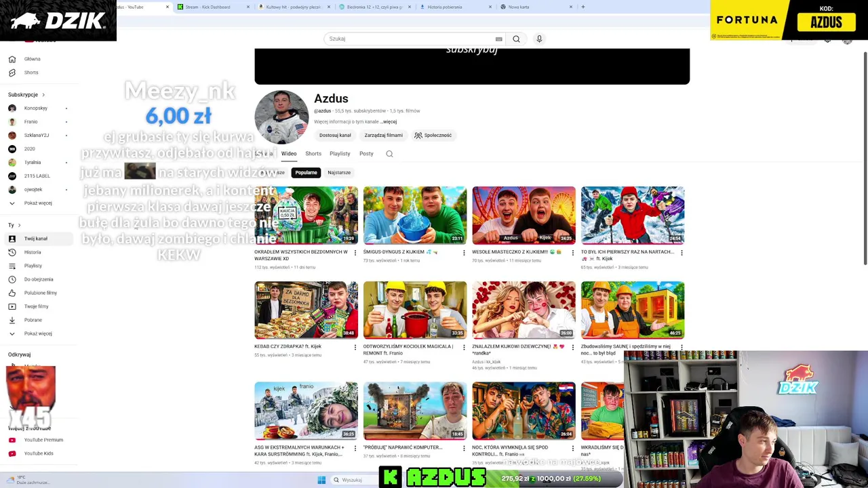This screenshot has height=488, width=868.
Task: Switch to the Playlisty channel tab
Action: point(340,154)
